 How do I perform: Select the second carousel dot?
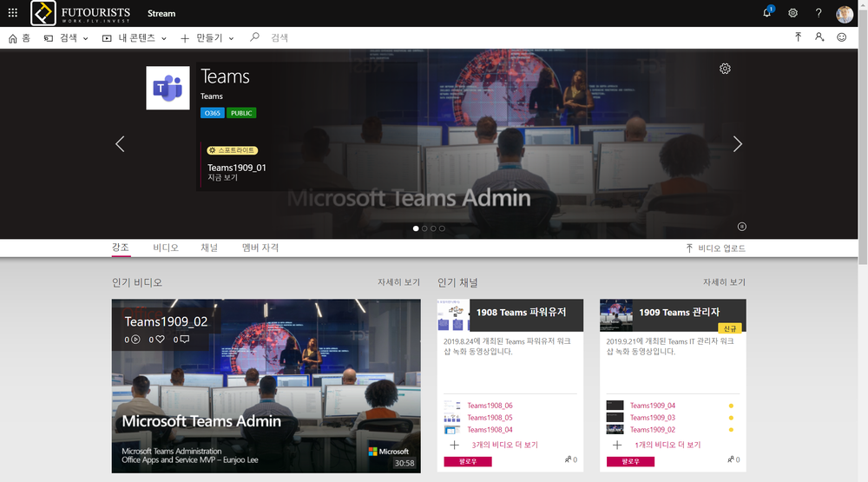point(424,228)
